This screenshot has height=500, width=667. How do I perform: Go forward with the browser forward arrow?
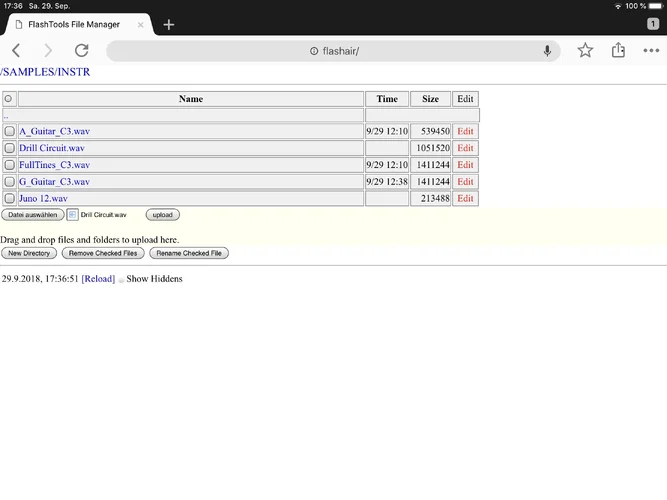48,51
